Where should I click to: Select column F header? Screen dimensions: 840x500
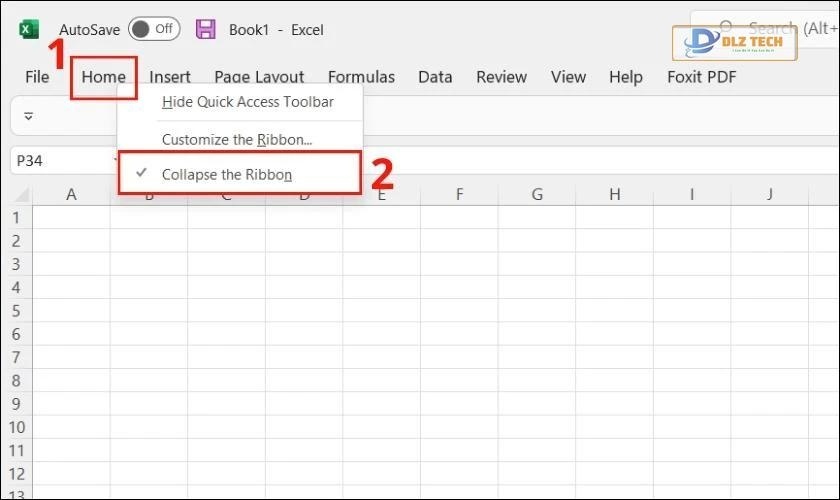point(459,195)
